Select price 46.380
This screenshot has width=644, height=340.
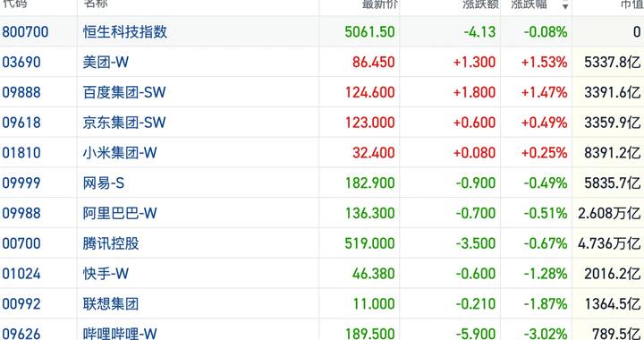point(373,274)
